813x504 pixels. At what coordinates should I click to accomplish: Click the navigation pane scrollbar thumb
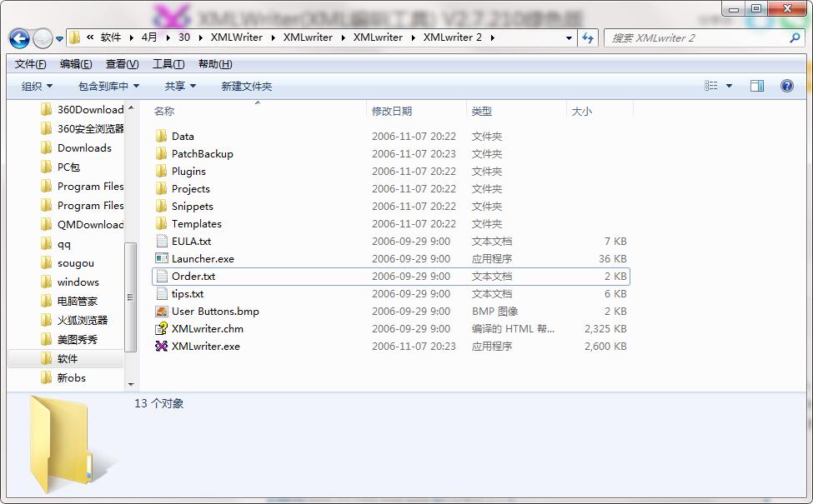click(131, 297)
